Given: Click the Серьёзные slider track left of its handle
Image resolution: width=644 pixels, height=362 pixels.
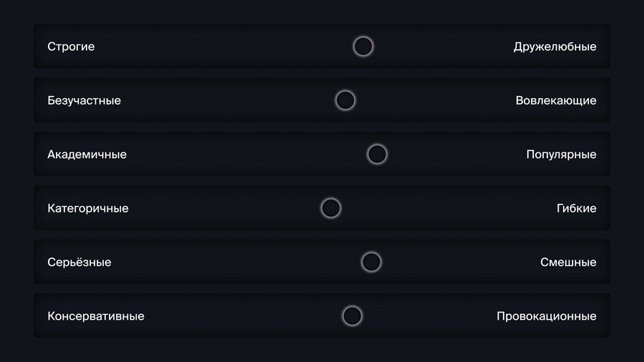Looking at the screenshot, I should click(250, 262).
